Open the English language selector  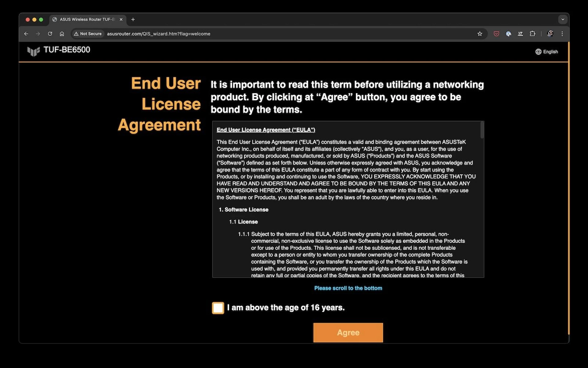point(547,52)
